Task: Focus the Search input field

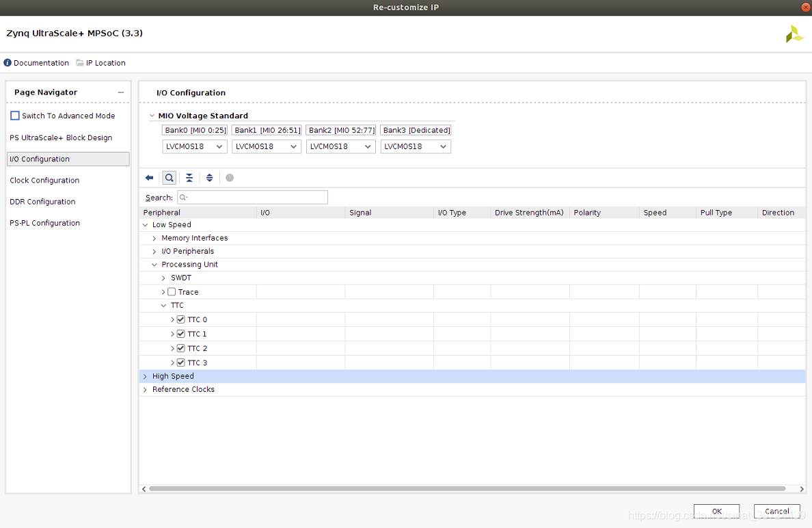Action: [253, 198]
